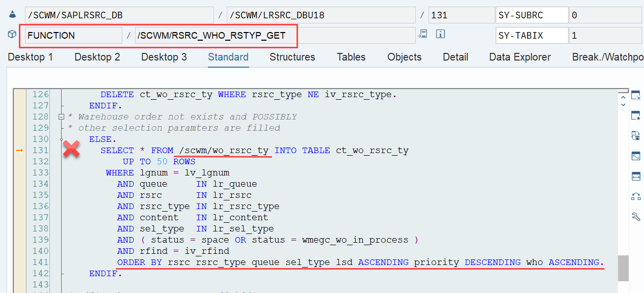Click the line number field showing 131
644x293 pixels.
click(461, 15)
